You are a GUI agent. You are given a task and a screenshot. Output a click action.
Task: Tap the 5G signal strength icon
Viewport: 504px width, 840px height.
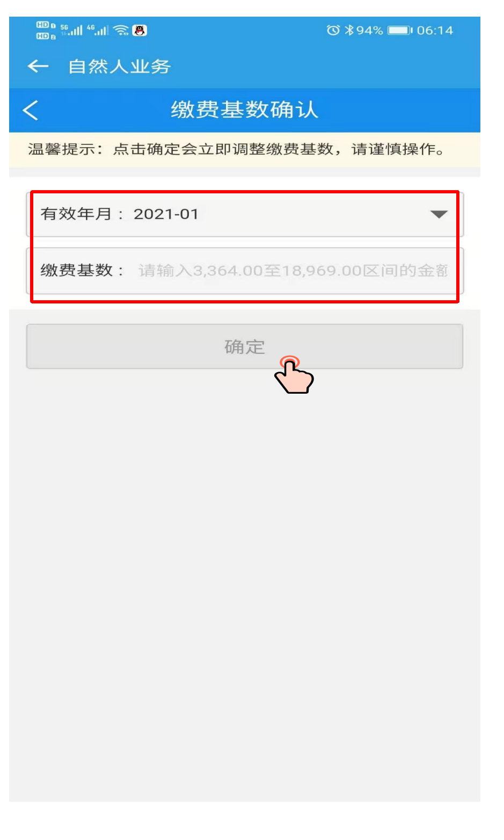click(x=71, y=30)
